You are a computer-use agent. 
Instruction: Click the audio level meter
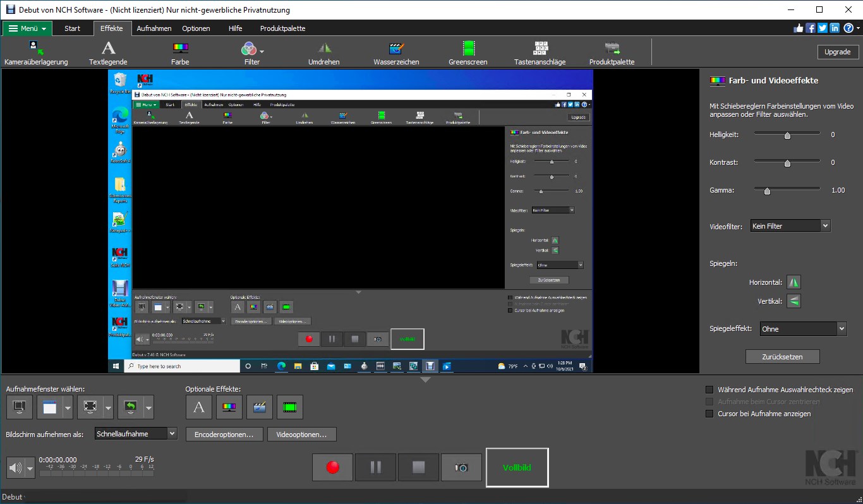[97, 471]
